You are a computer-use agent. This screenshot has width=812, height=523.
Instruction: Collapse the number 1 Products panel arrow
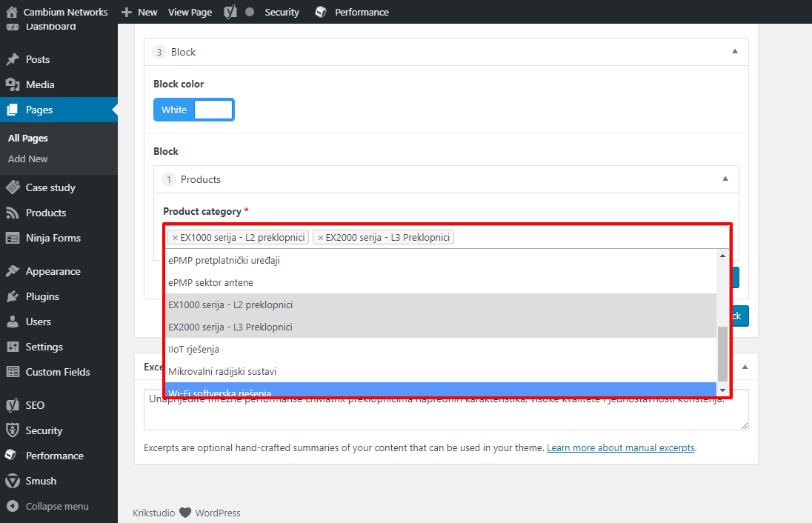coord(725,179)
